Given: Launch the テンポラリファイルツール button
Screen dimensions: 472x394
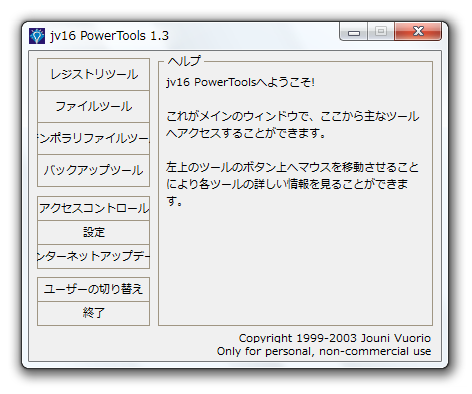Looking at the screenshot, I should point(93,138).
